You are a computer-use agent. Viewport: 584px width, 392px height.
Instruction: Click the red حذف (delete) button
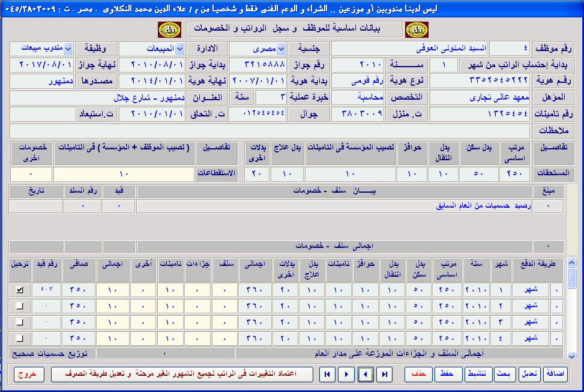click(418, 374)
